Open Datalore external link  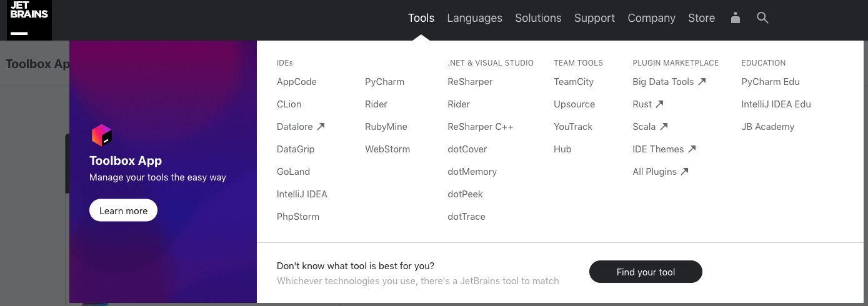click(301, 127)
